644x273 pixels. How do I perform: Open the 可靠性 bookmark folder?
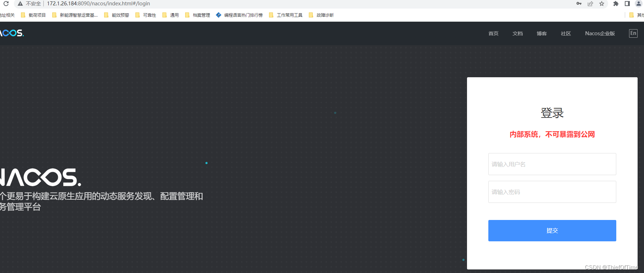coord(146,15)
